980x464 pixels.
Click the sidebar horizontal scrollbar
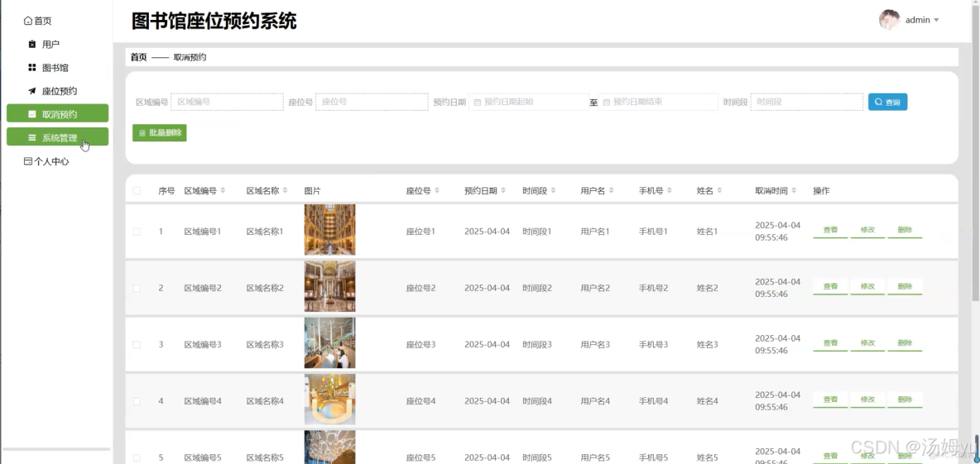click(57, 449)
